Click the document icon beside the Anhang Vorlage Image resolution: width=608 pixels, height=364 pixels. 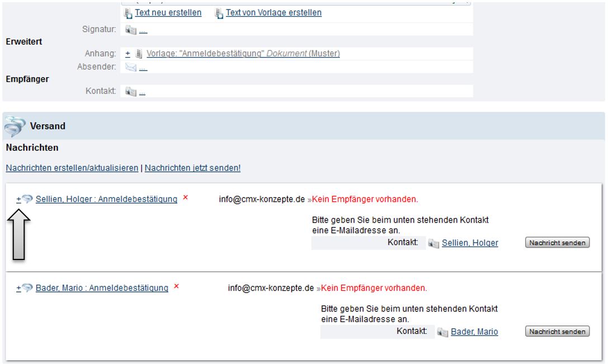139,54
